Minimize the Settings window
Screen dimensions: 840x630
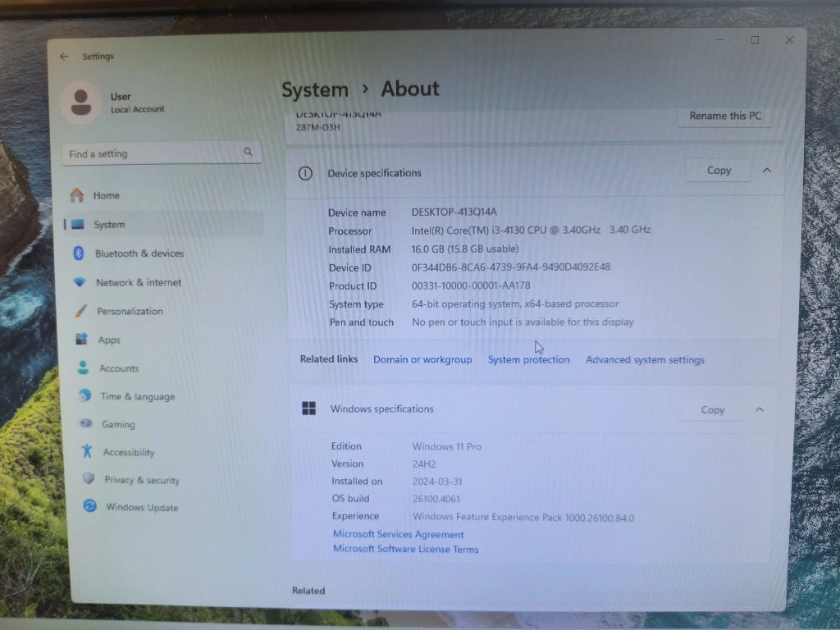[x=719, y=39]
